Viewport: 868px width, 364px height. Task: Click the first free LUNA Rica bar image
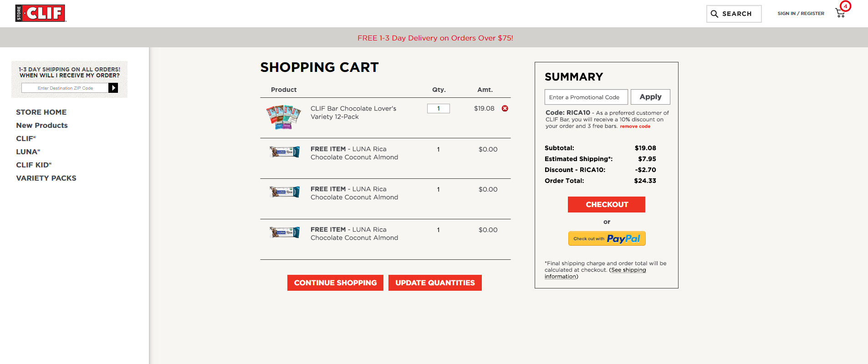[x=285, y=152]
